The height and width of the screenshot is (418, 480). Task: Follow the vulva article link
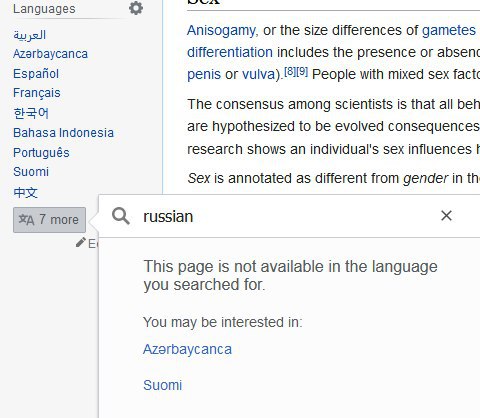[258, 74]
